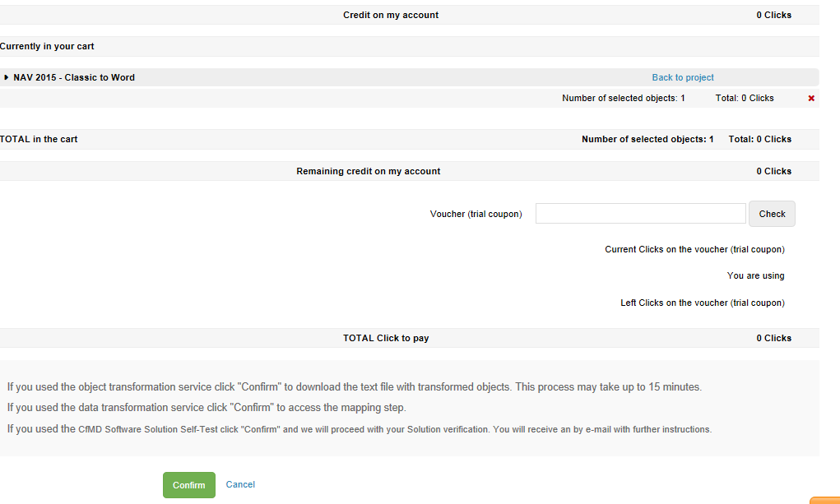Cancel the cart checkout
Viewport: 840px width, 504px height.
(240, 484)
